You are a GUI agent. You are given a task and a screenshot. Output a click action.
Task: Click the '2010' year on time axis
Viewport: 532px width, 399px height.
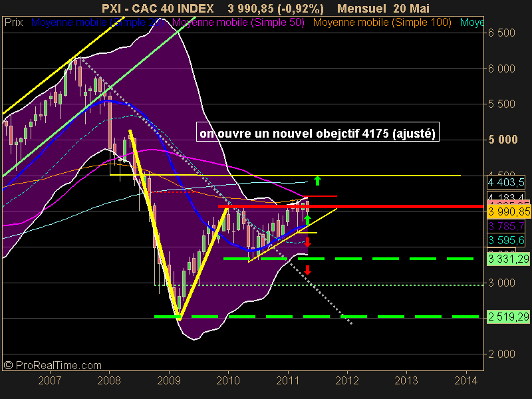(x=228, y=380)
